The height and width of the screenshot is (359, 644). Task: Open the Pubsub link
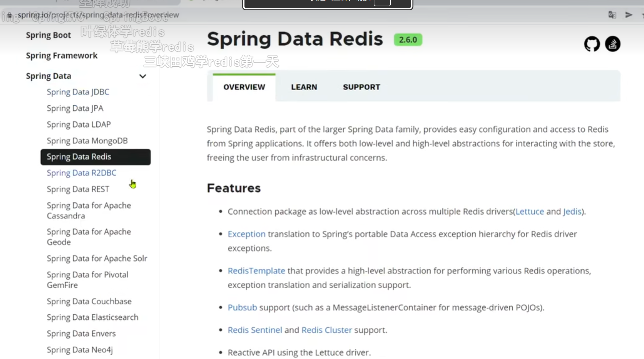[x=242, y=307]
